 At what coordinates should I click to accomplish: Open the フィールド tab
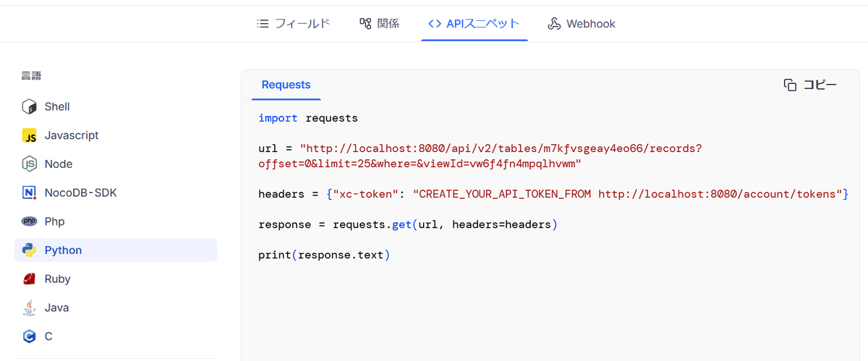[294, 24]
